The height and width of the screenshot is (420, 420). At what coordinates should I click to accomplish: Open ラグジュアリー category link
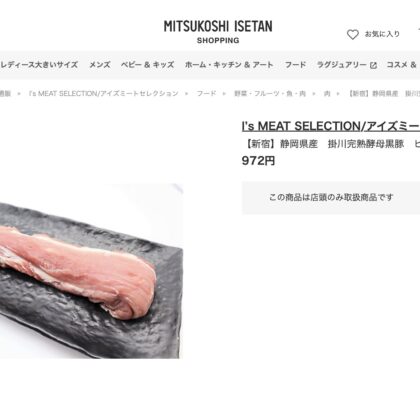342,65
